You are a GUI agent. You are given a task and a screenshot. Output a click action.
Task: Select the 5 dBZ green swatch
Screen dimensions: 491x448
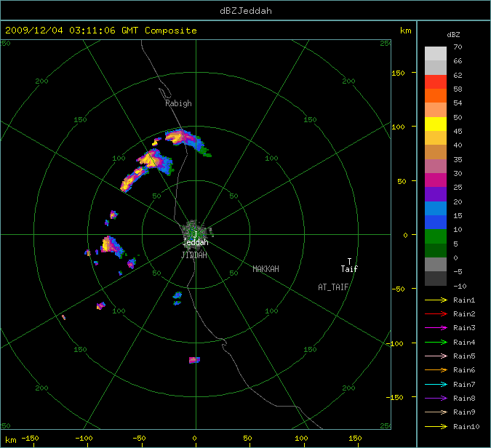(436, 236)
